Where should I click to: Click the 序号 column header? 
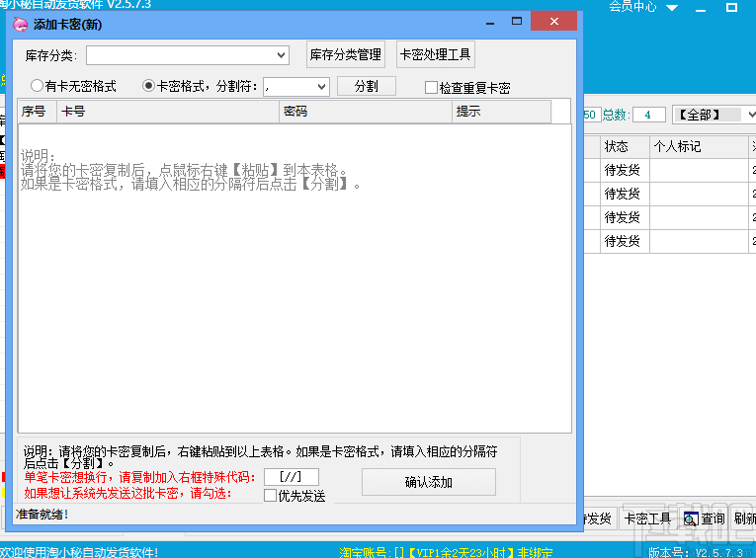(38, 112)
